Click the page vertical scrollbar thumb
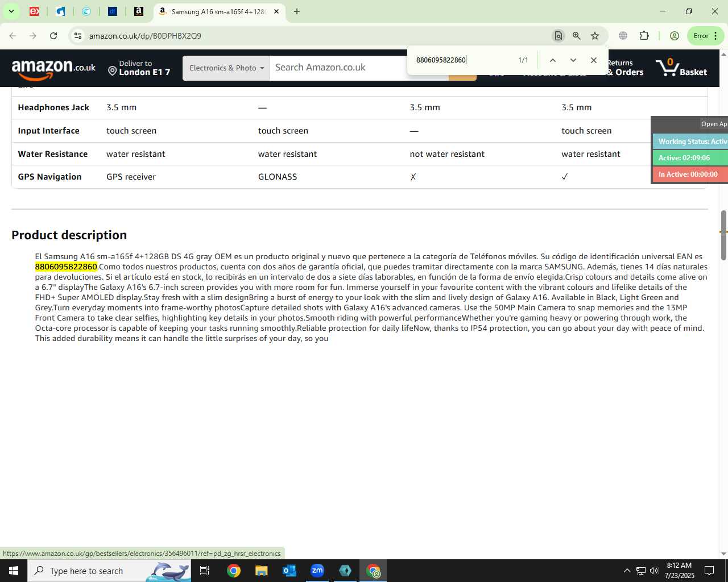Screen dimensions: 728x582 point(723,235)
